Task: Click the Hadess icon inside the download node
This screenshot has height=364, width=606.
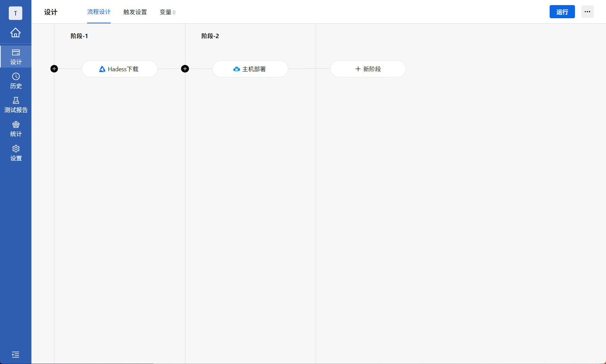Action: click(x=102, y=69)
